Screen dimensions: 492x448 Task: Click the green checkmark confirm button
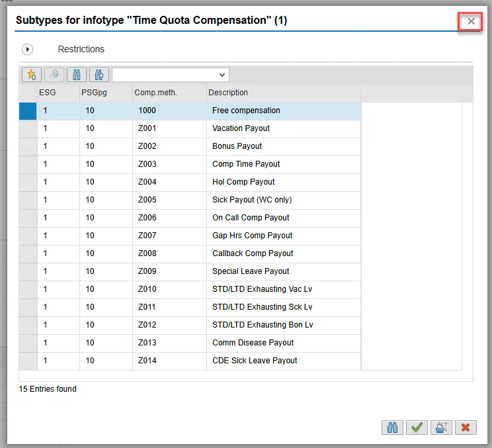coord(416,427)
